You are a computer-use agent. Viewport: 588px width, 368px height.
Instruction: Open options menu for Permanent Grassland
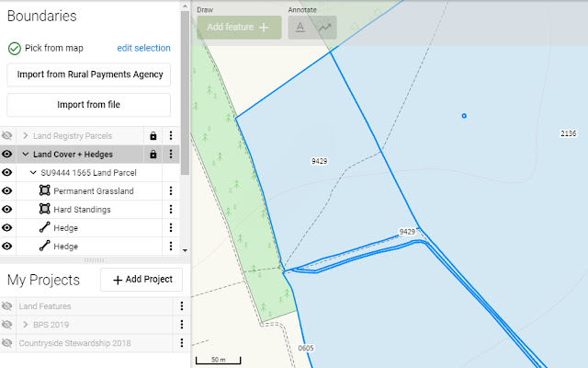click(171, 190)
